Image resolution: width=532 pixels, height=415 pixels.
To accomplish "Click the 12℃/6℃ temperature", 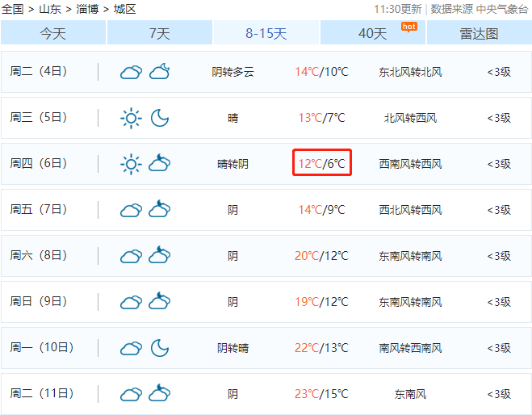I will pyautogui.click(x=321, y=164).
